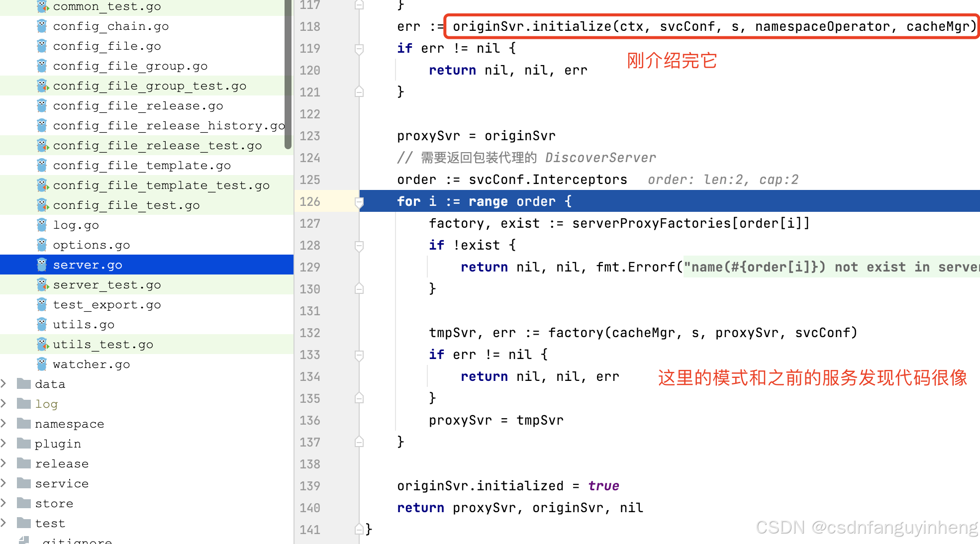Expand the namespace folder
The image size is (980, 544).
pyautogui.click(x=3, y=423)
